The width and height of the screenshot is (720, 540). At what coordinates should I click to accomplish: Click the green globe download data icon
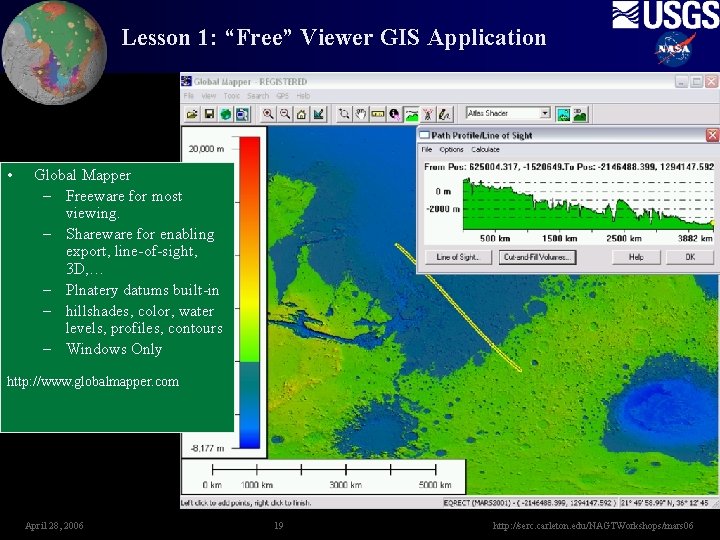tap(225, 114)
